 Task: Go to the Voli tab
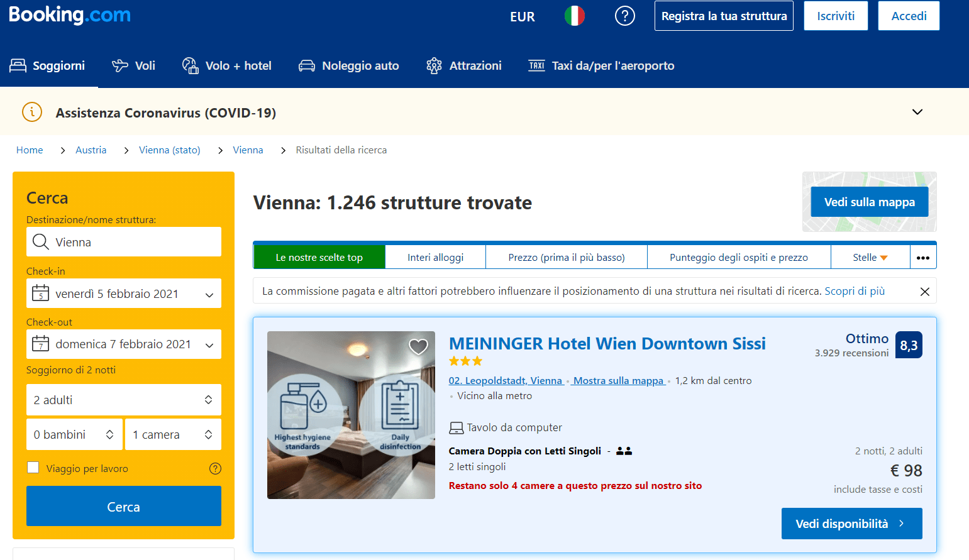pyautogui.click(x=133, y=65)
